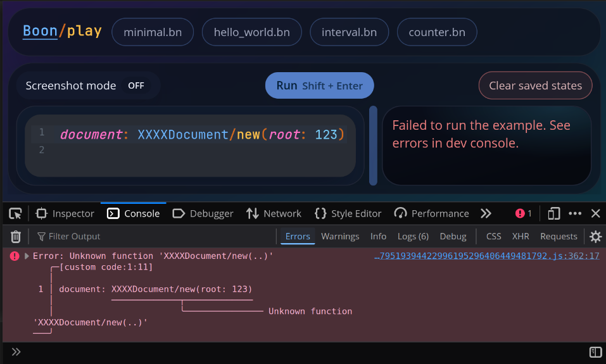Viewport: 606px width, 364px height.
Task: Switch to the Network tab
Action: pyautogui.click(x=274, y=213)
